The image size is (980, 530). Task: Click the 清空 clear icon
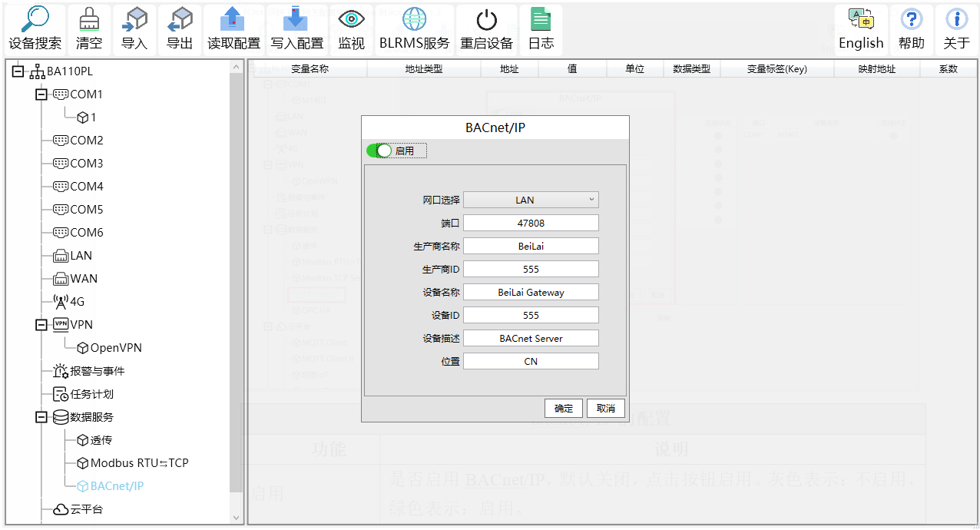pos(88,28)
